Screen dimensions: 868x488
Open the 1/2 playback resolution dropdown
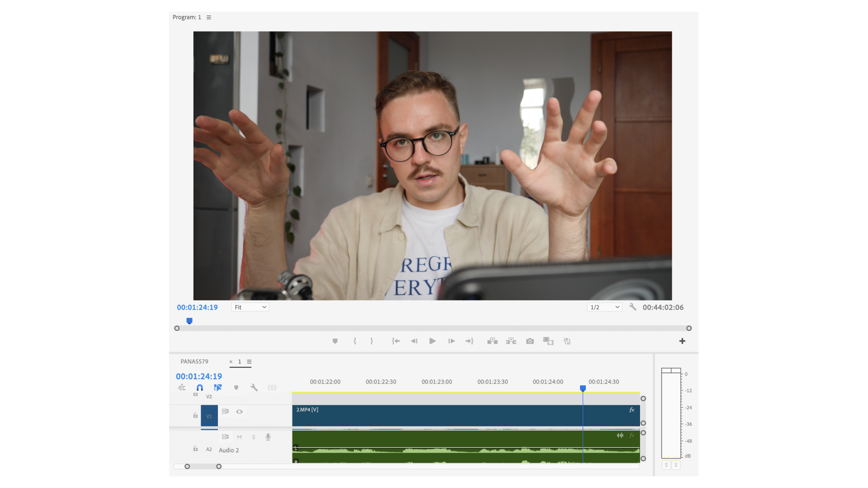(604, 307)
